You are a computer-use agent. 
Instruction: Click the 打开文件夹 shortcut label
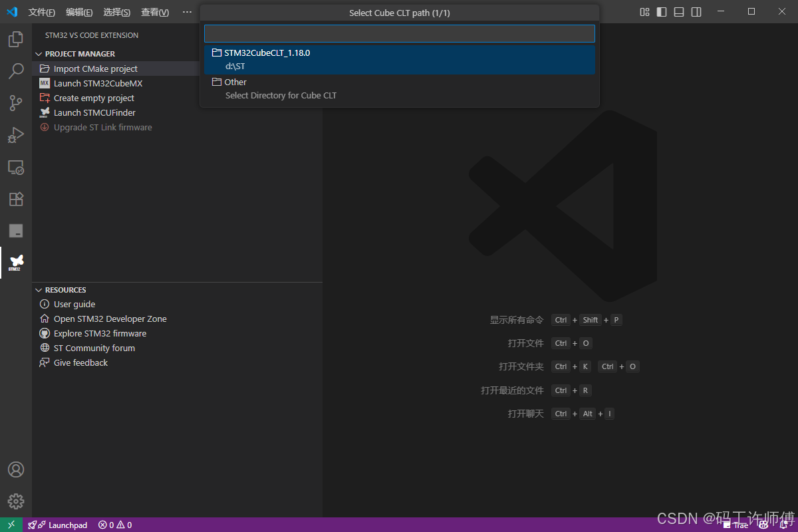pyautogui.click(x=521, y=366)
